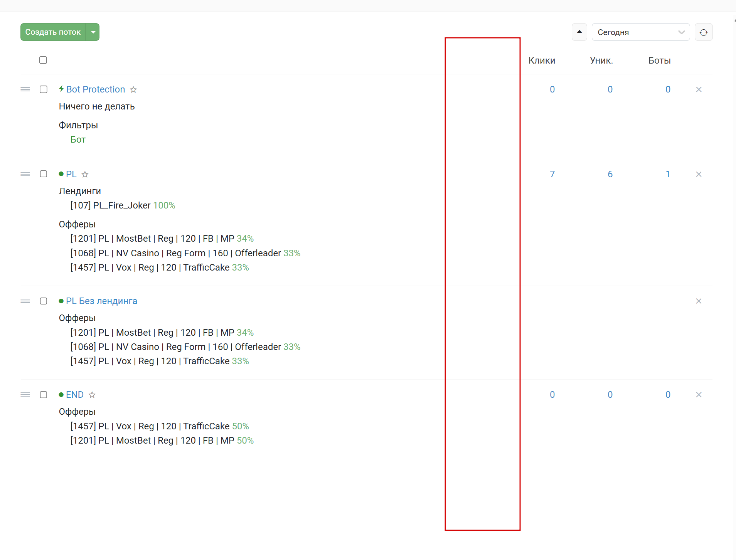Open the Bot Protection stream link
The image size is (736, 560).
tap(96, 89)
